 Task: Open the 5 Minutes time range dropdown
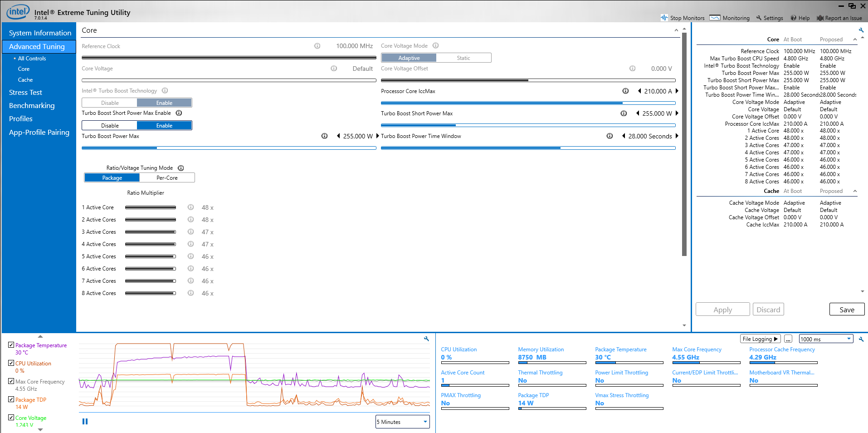tap(403, 422)
